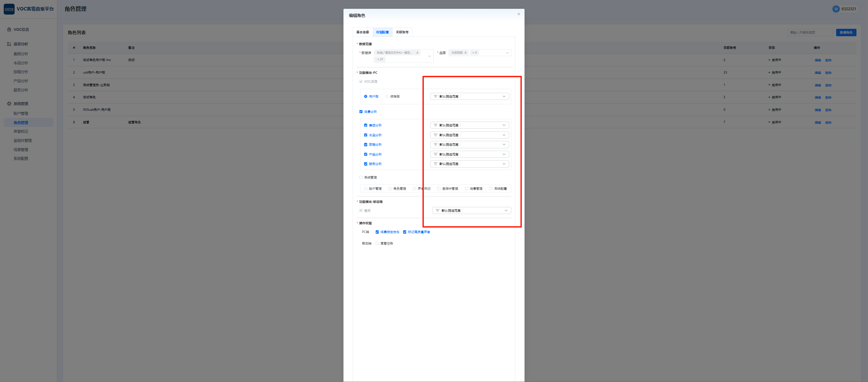Screen dimensions: 868x382
Task: Remove the 私域 data source tag
Action: (417, 53)
